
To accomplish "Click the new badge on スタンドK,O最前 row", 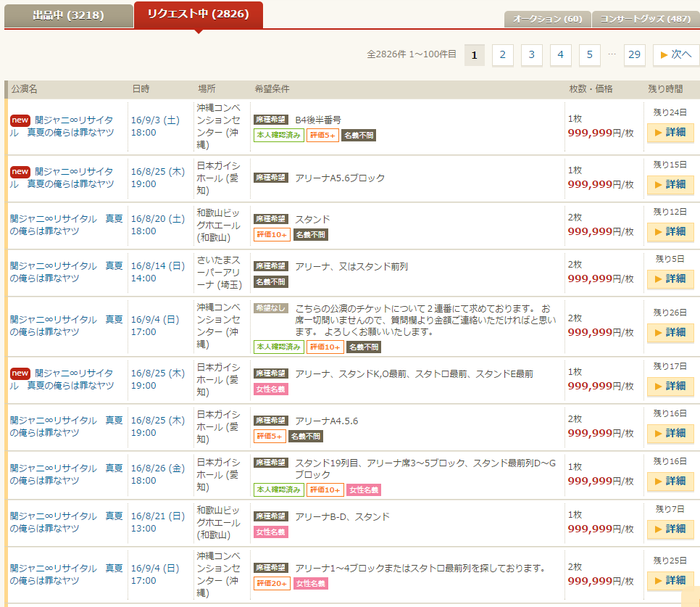I will [20, 373].
